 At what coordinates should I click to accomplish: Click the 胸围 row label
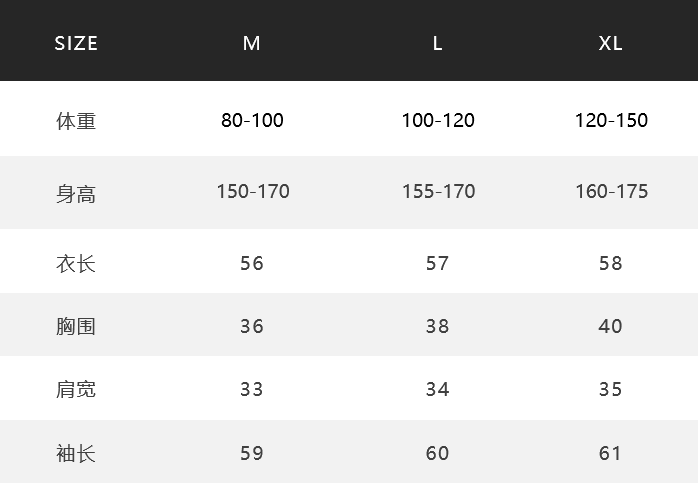coord(76,326)
